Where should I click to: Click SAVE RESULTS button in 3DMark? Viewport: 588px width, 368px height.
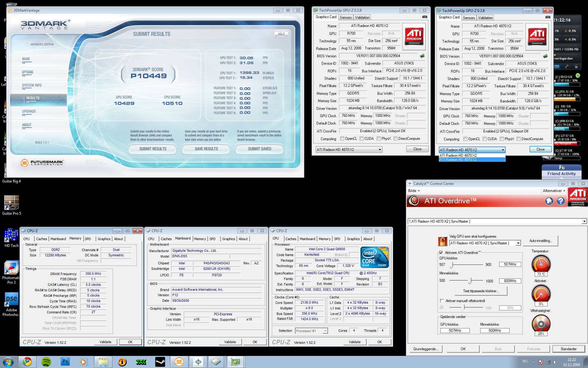[x=206, y=149]
